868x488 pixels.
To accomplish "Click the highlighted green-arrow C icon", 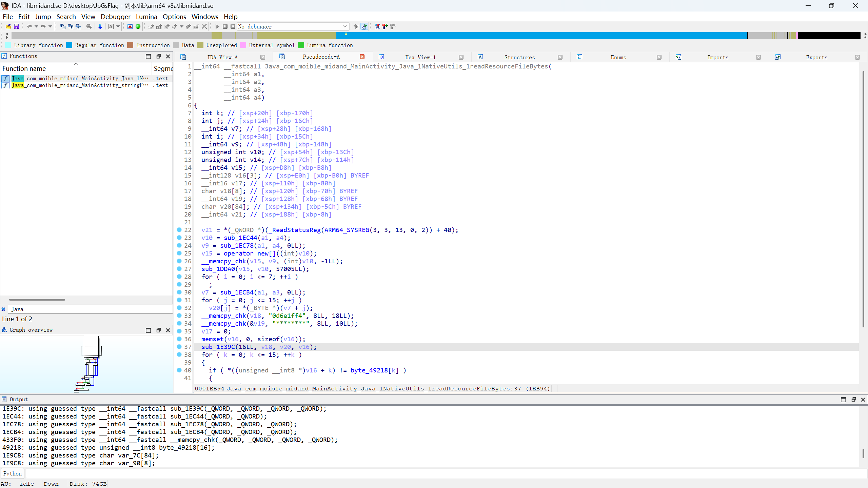I will coord(364,26).
